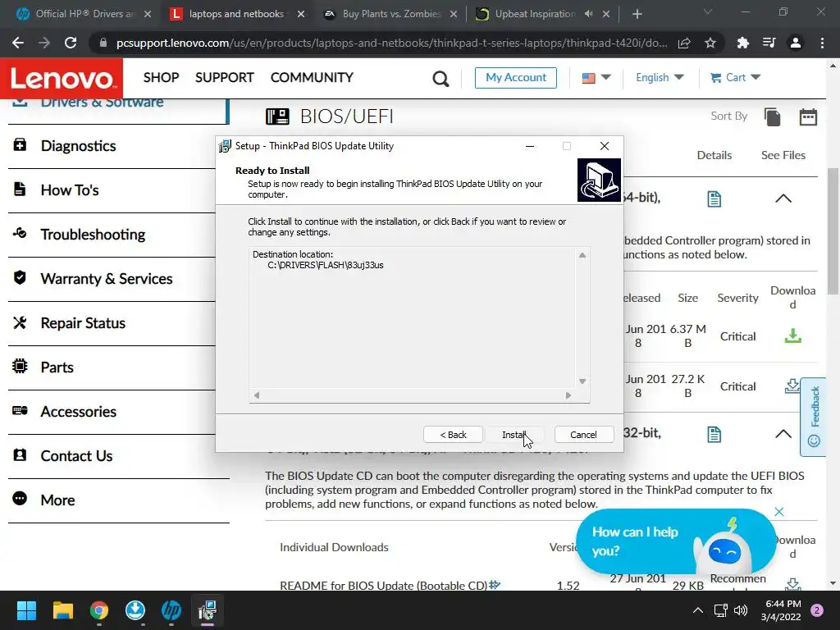Image resolution: width=840 pixels, height=630 pixels.
Task: Reload the Lenovo support page
Action: click(x=71, y=43)
